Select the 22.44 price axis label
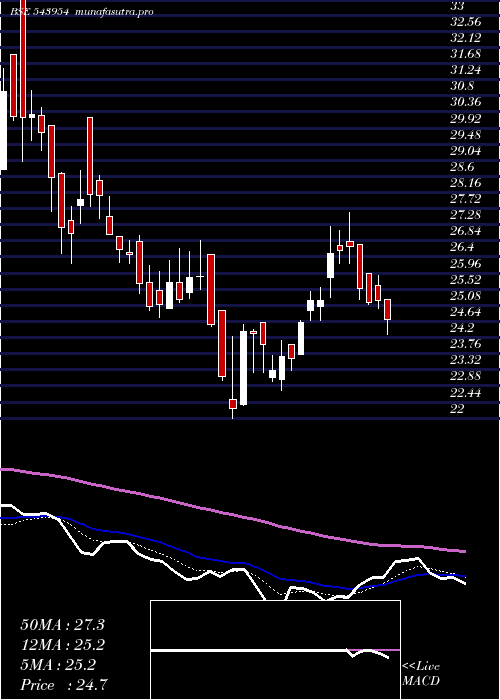 coord(465,393)
